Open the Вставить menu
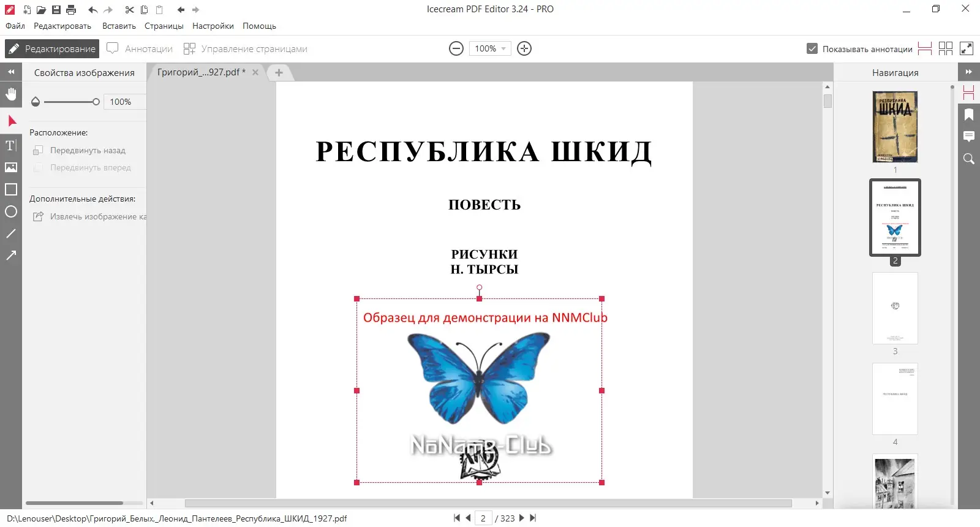The height and width of the screenshot is (527, 980). point(119,26)
